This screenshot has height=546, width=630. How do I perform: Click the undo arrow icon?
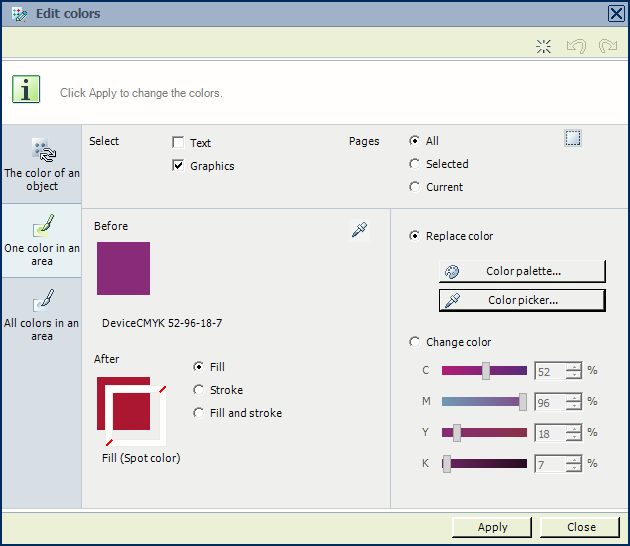coord(576,46)
